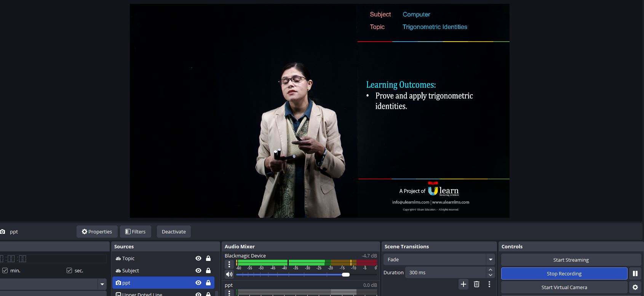The height and width of the screenshot is (296, 644).
Task: Click the Sources panel title
Action: (x=124, y=246)
